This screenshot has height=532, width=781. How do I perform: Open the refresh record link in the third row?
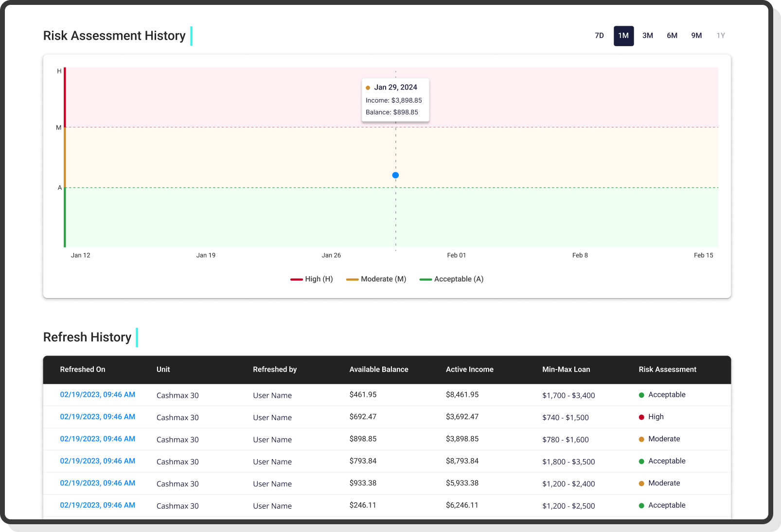[97, 439]
